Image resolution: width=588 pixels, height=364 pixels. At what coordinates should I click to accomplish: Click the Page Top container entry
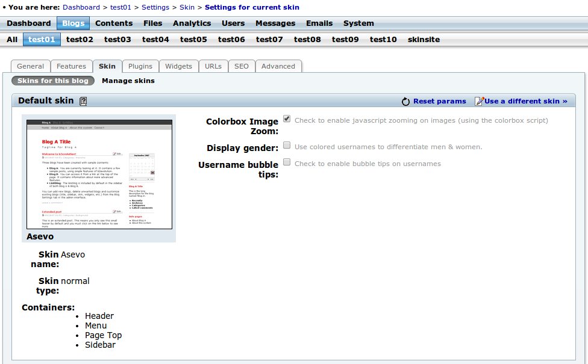click(x=103, y=335)
